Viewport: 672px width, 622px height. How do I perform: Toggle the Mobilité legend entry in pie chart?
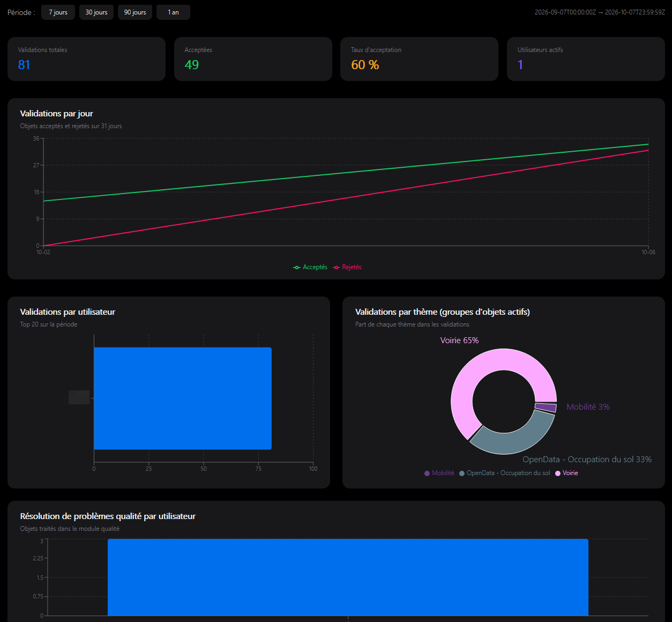pyautogui.click(x=439, y=473)
